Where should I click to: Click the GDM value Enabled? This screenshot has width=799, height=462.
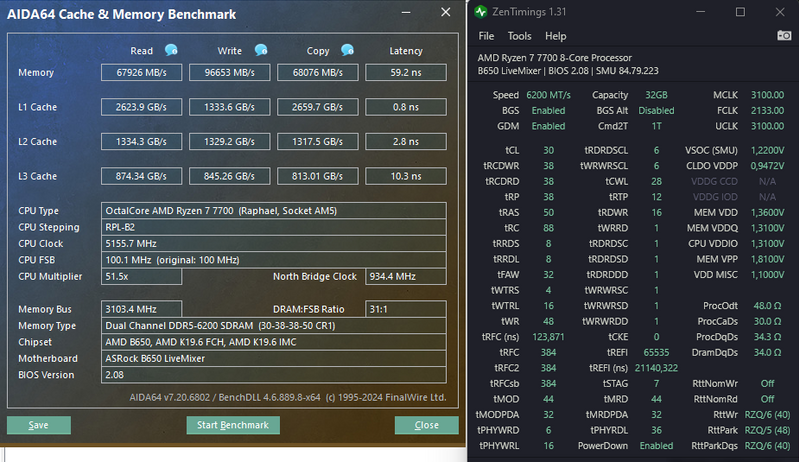coord(548,126)
